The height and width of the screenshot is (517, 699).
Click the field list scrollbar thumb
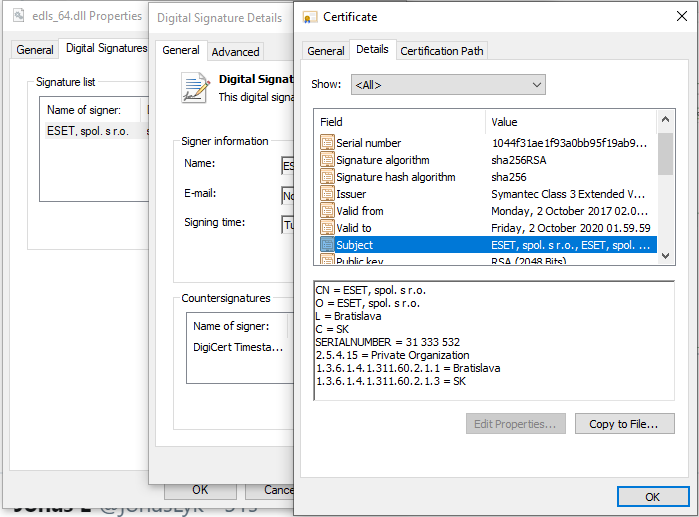(665, 154)
